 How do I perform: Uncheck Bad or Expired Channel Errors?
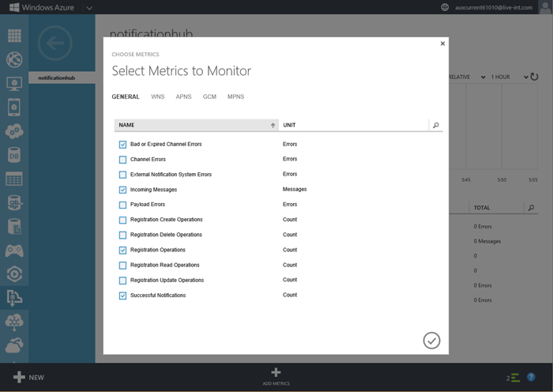(122, 145)
